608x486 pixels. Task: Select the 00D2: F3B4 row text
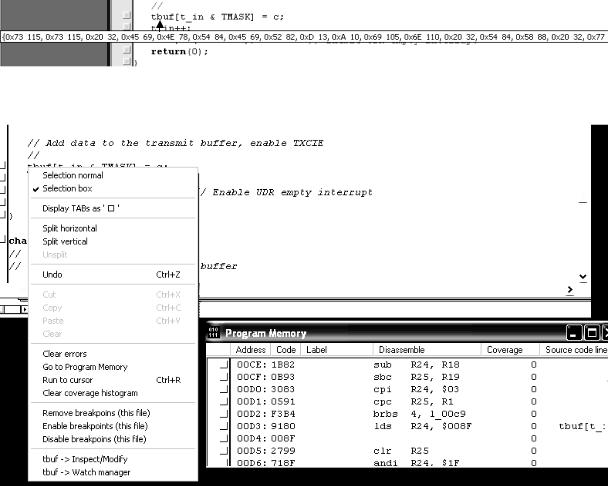click(266, 414)
